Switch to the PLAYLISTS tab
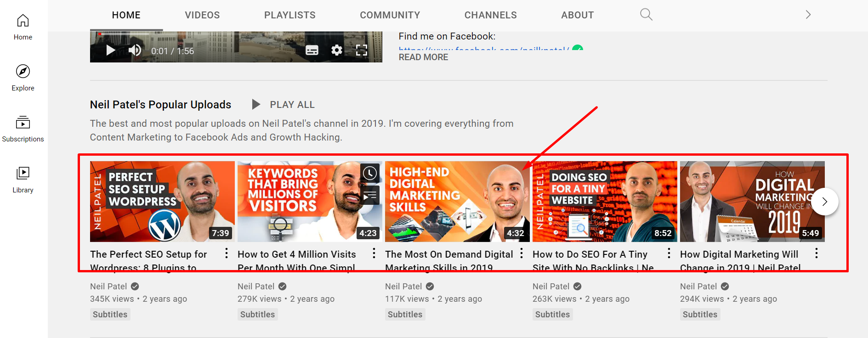Screen dimensions: 868x338 [x=290, y=15]
